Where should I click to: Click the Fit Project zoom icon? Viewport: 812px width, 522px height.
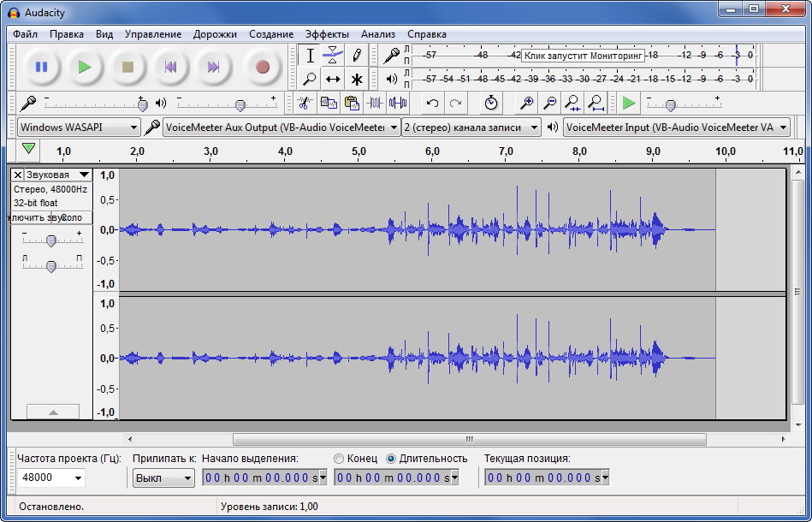pyautogui.click(x=596, y=103)
